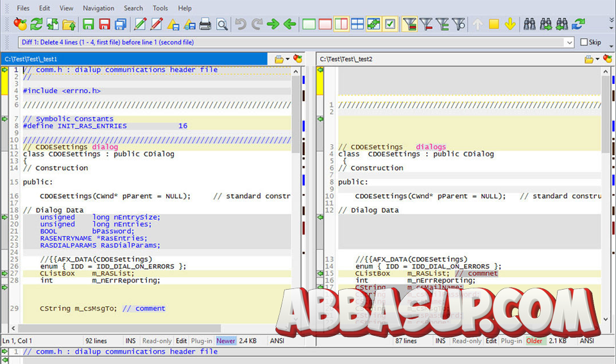Viewport: 616px width, 364px height.
Task: Click the funnel filter with circle icon
Action: point(458,24)
